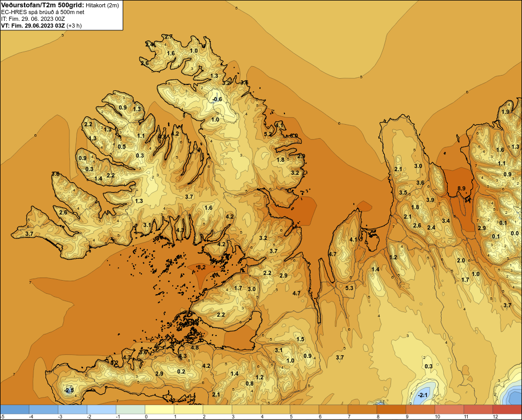
Task: Click the legend tick label '-1'
Action: pyautogui.click(x=118, y=417)
